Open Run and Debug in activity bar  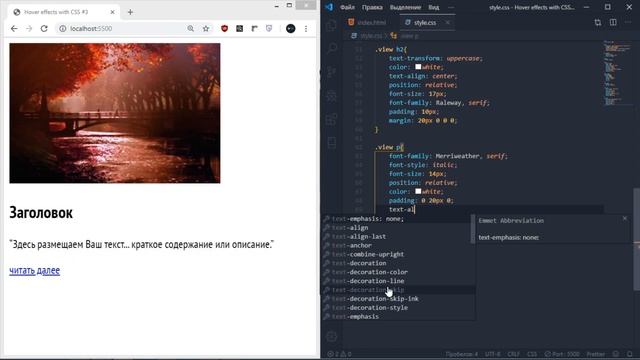tap(331, 96)
